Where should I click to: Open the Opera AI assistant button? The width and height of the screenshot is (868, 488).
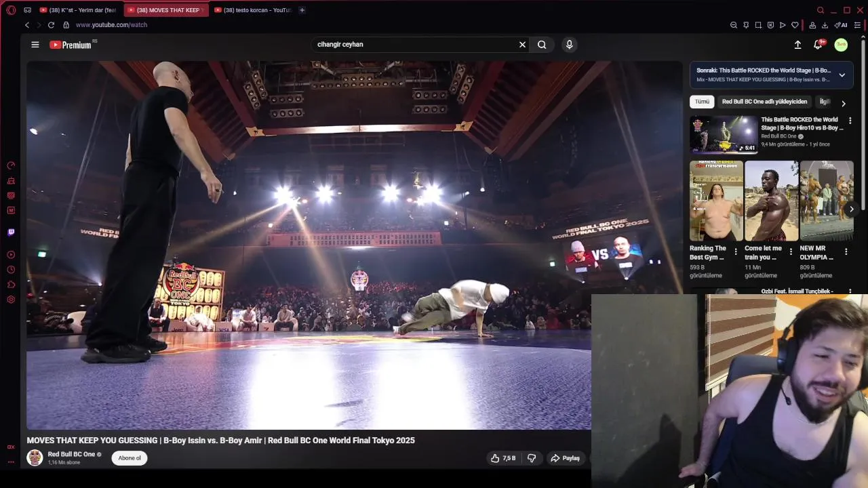pyautogui.click(x=841, y=25)
